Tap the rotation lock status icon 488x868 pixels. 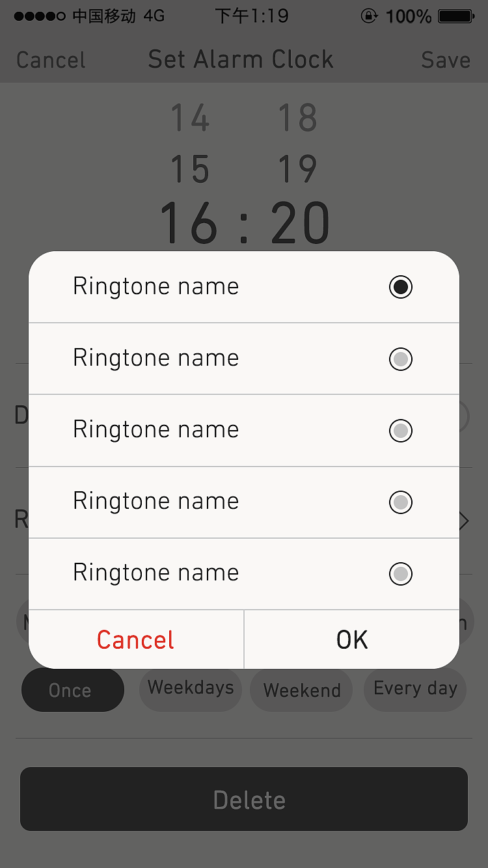point(369,16)
